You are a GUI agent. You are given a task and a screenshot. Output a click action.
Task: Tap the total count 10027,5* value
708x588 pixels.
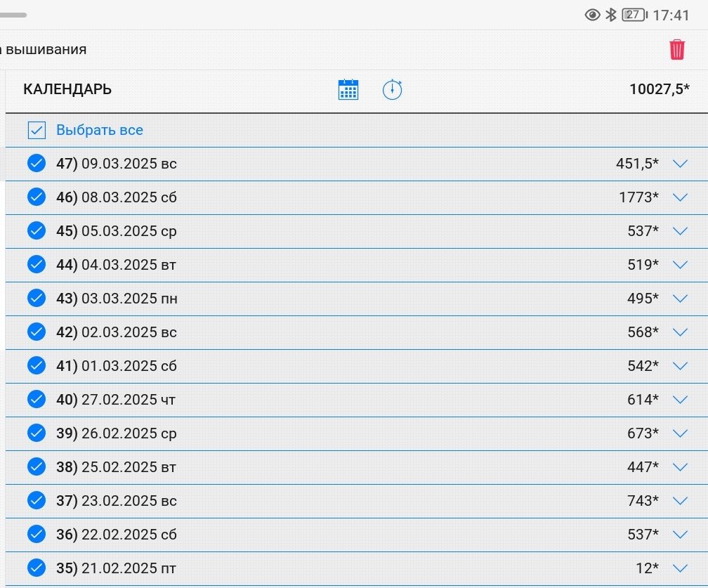pos(659,89)
